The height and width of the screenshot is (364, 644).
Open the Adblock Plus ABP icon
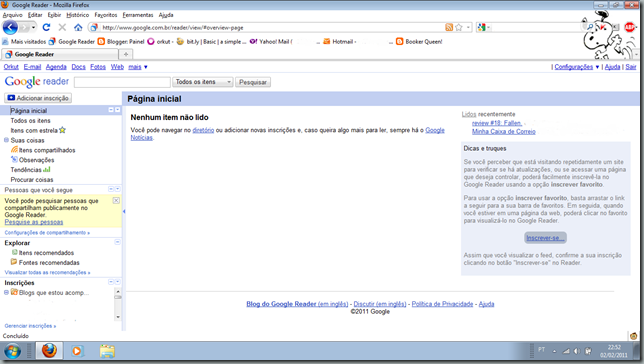[630, 28]
